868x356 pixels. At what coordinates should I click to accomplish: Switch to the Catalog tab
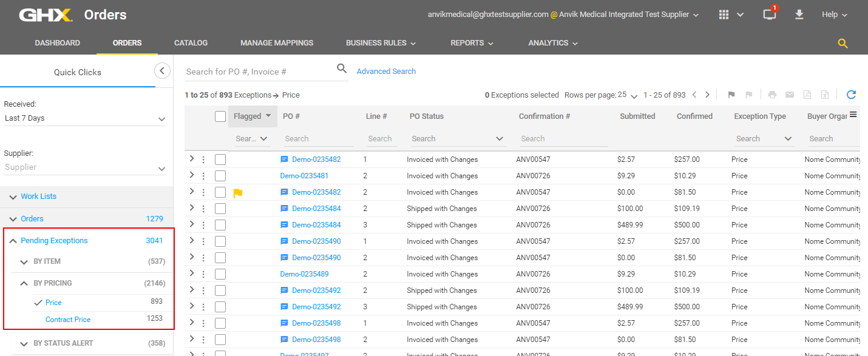point(191,43)
